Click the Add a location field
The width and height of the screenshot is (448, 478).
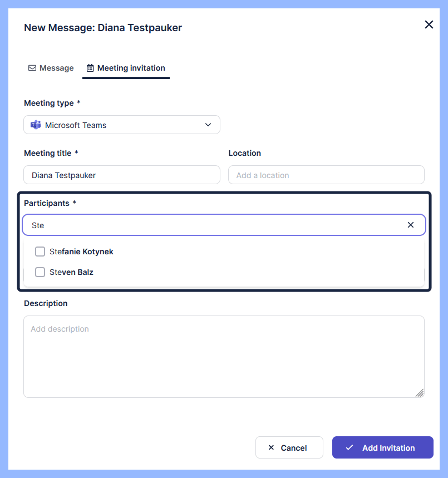[326, 175]
